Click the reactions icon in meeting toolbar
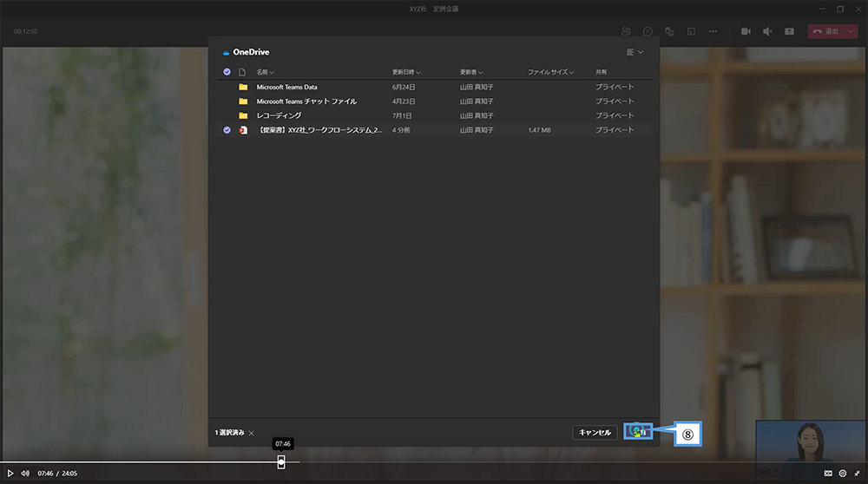Image resolution: width=868 pixels, height=484 pixels. coord(669,31)
